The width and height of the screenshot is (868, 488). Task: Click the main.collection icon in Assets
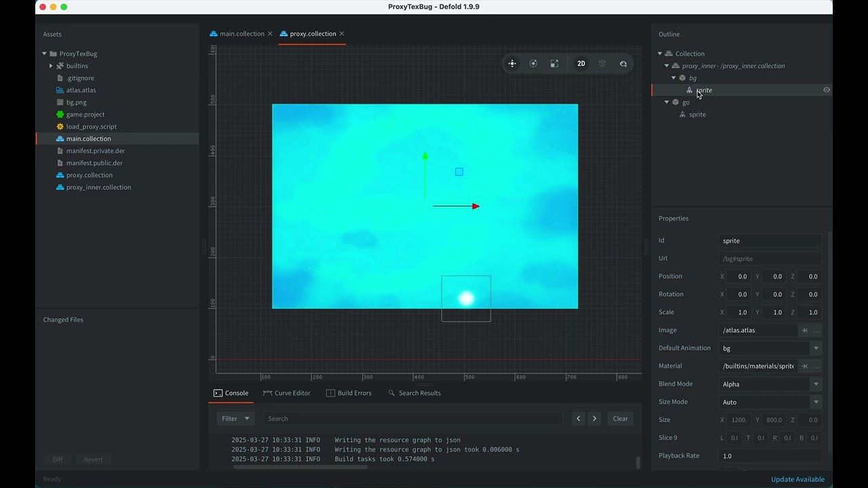coord(60,139)
